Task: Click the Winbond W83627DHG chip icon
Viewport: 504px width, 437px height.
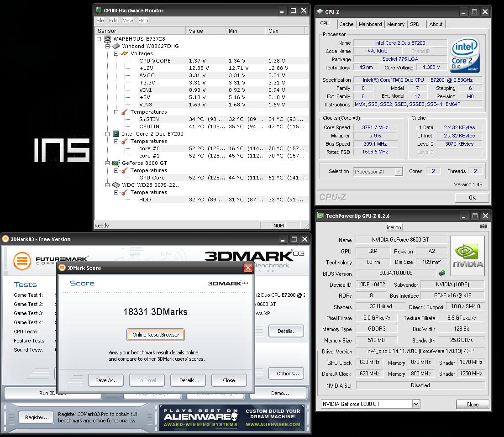Action: pos(116,46)
